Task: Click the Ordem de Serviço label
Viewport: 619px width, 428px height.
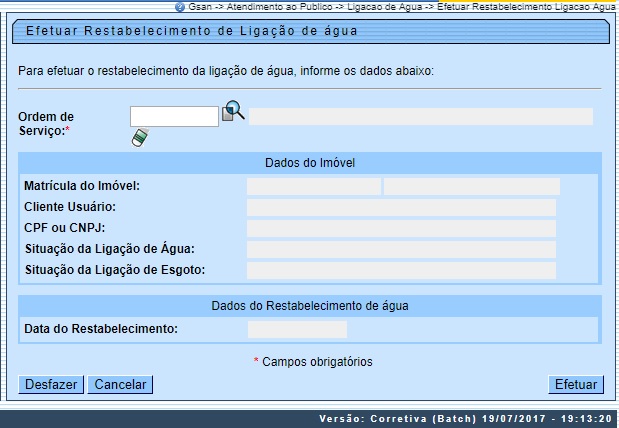Action: pos(46,124)
